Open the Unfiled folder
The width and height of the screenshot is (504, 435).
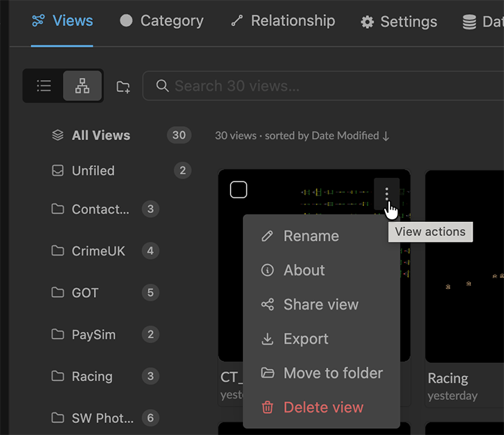click(122, 170)
